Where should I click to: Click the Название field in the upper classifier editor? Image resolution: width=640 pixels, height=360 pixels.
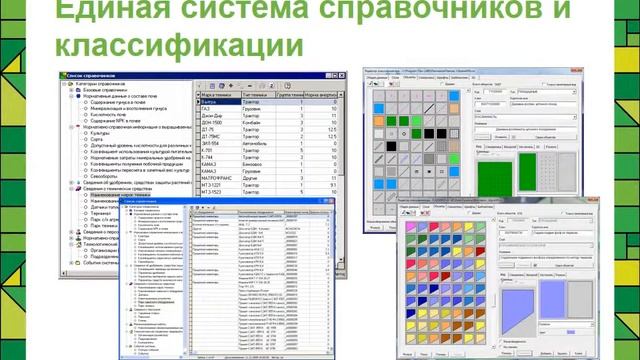(525, 129)
